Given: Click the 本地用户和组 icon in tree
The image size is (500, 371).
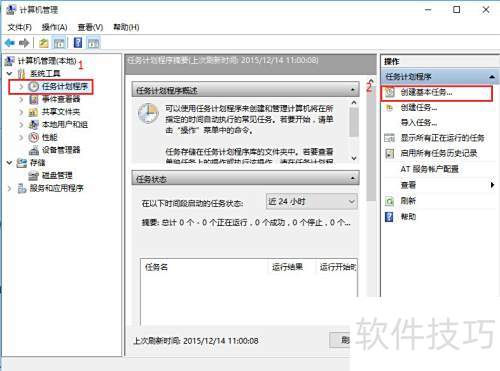Looking at the screenshot, I should (33, 125).
